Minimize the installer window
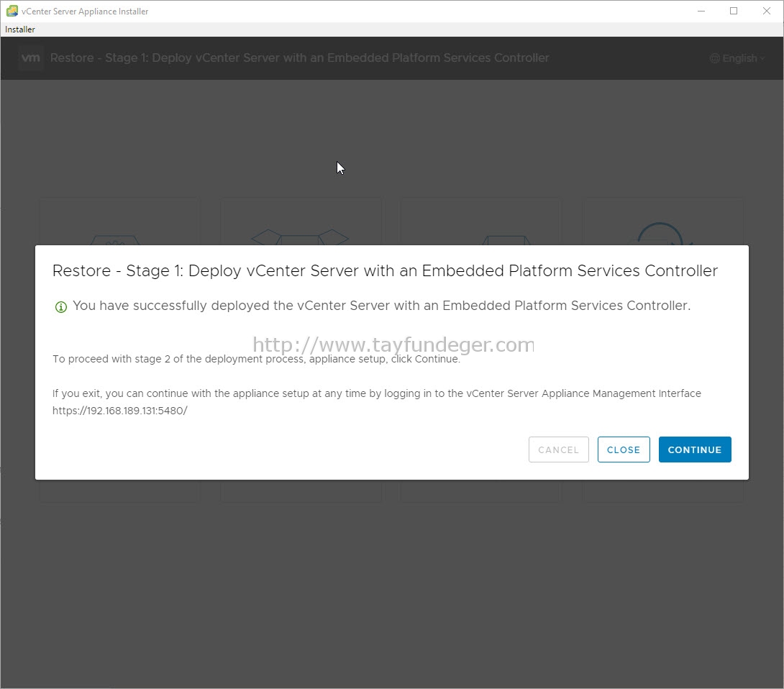The height and width of the screenshot is (689, 784). click(701, 11)
